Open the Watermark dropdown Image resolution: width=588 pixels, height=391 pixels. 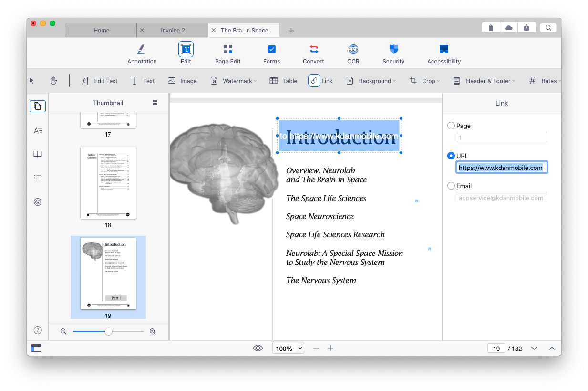click(x=234, y=81)
